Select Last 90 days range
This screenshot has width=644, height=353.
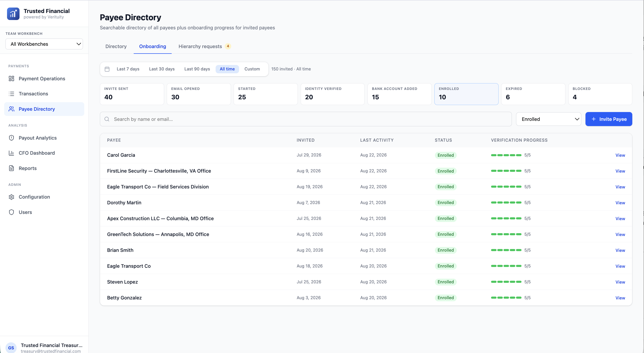coord(197,69)
